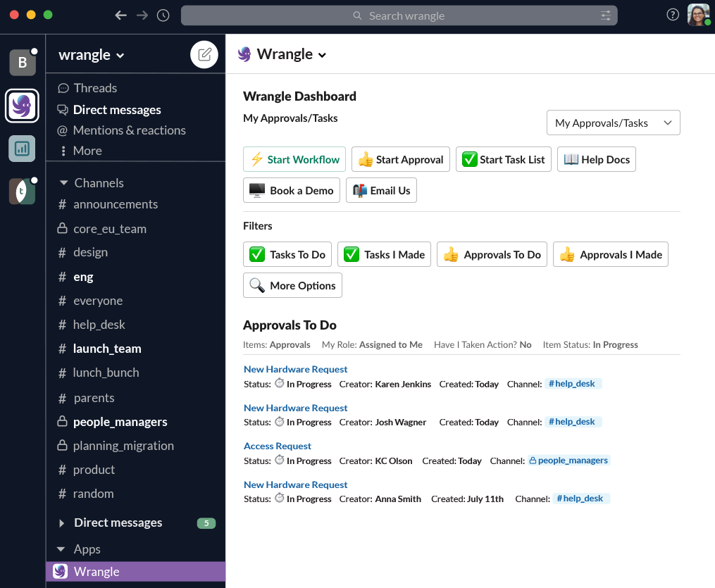
Task: Open the everyone channel
Action: [98, 301]
